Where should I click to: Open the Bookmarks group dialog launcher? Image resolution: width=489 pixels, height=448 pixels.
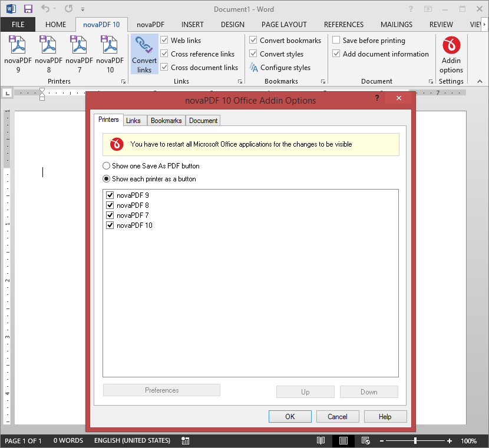coord(323,82)
